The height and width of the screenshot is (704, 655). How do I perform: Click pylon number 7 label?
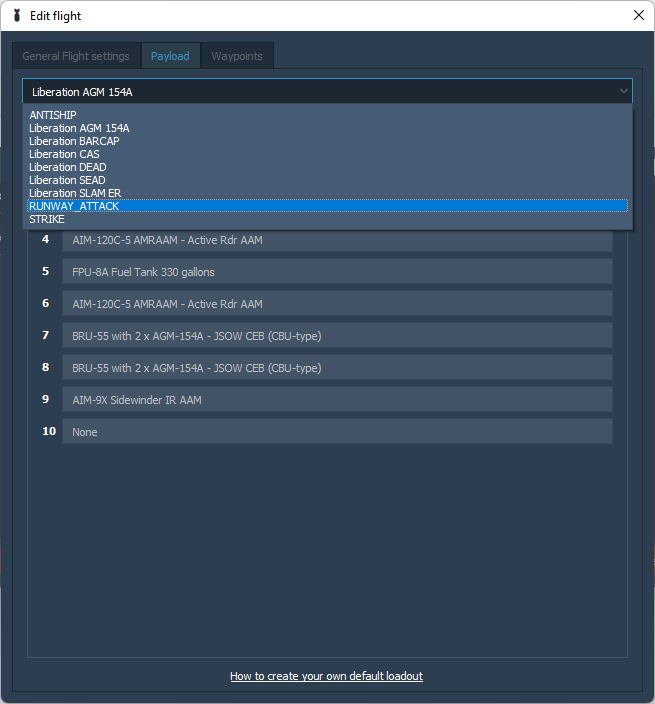pos(45,335)
